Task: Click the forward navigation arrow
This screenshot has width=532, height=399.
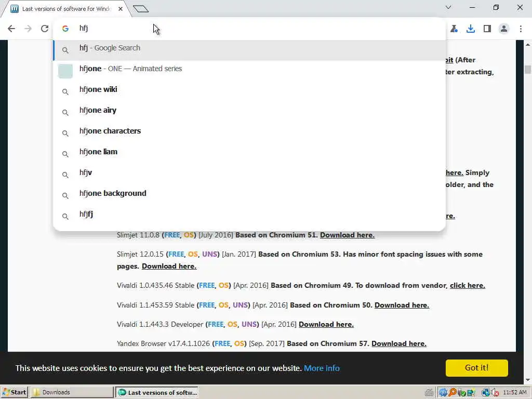Action: click(28, 29)
